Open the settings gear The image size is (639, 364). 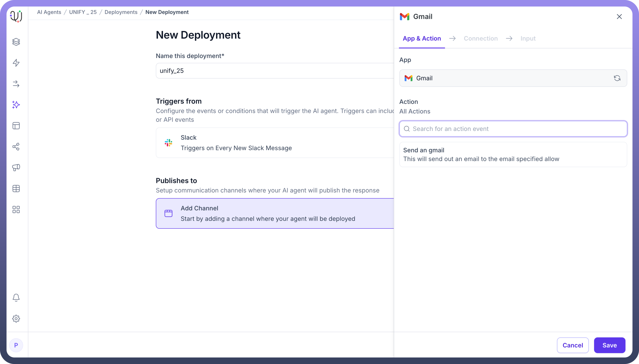(16, 319)
